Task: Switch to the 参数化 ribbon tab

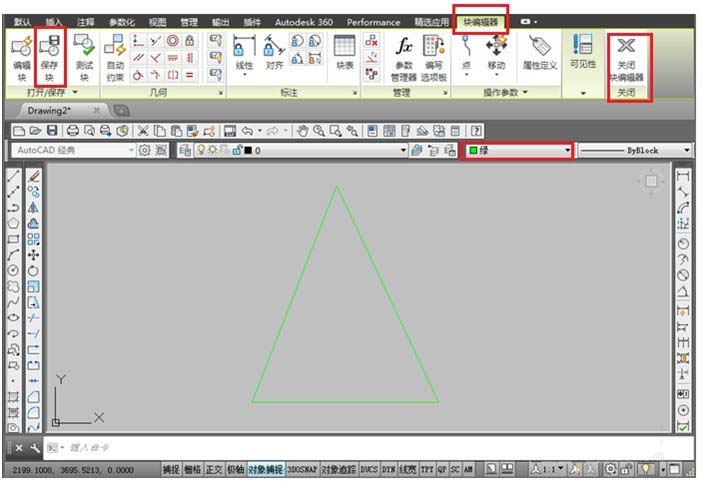Action: pos(122,22)
